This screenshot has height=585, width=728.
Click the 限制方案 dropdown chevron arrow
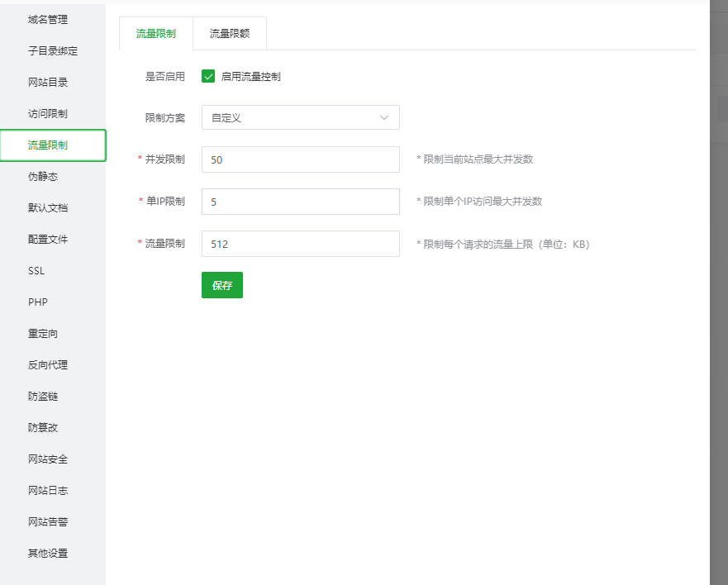(x=384, y=118)
